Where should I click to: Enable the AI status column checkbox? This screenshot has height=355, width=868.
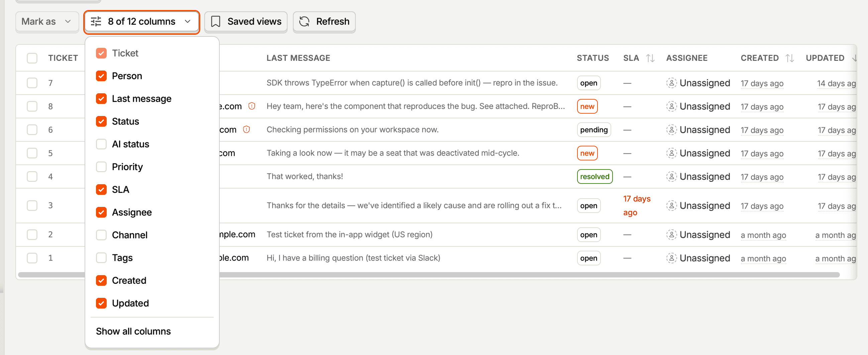coord(101,144)
